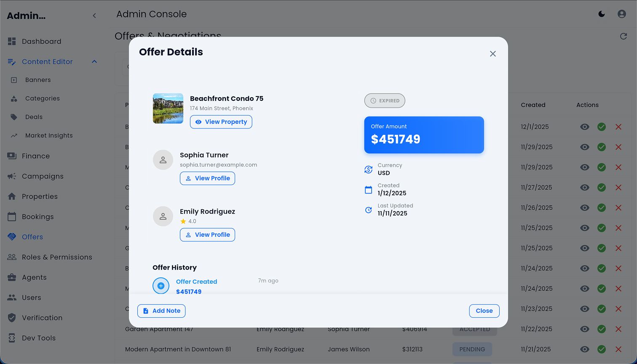Viewport: 637px width, 364px height.
Task: View the offer created 11/27/2025
Action: (x=585, y=187)
